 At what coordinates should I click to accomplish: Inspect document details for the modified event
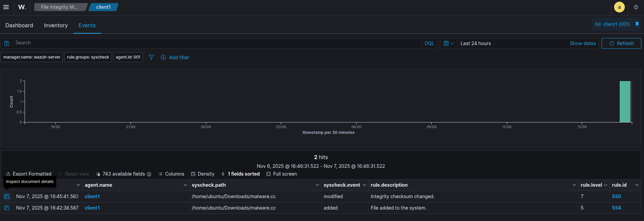[x=7, y=197]
